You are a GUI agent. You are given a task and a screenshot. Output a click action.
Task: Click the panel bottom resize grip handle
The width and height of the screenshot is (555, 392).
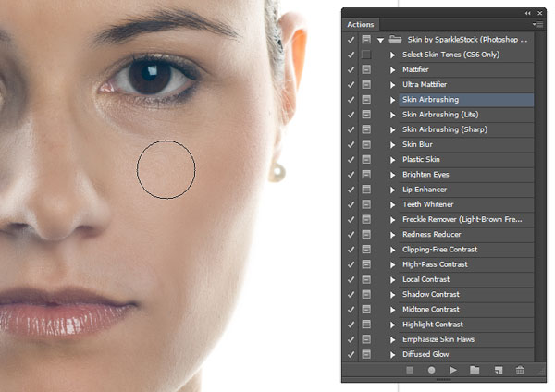(443, 380)
